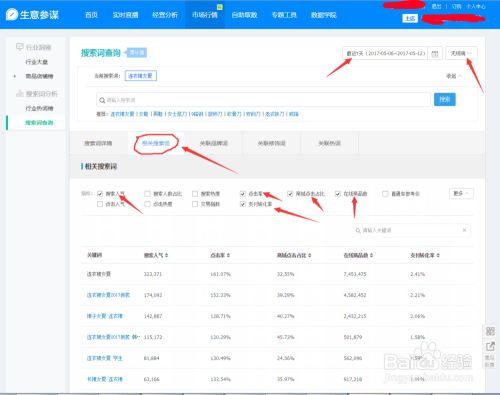Open the QR code icon on right edge
This screenshot has width=500, height=395.
(x=490, y=331)
